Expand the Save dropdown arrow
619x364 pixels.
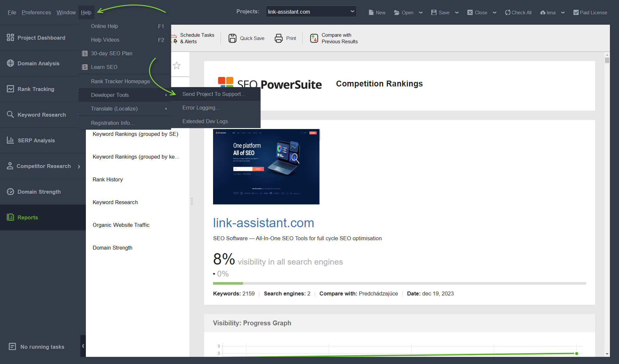(x=457, y=13)
